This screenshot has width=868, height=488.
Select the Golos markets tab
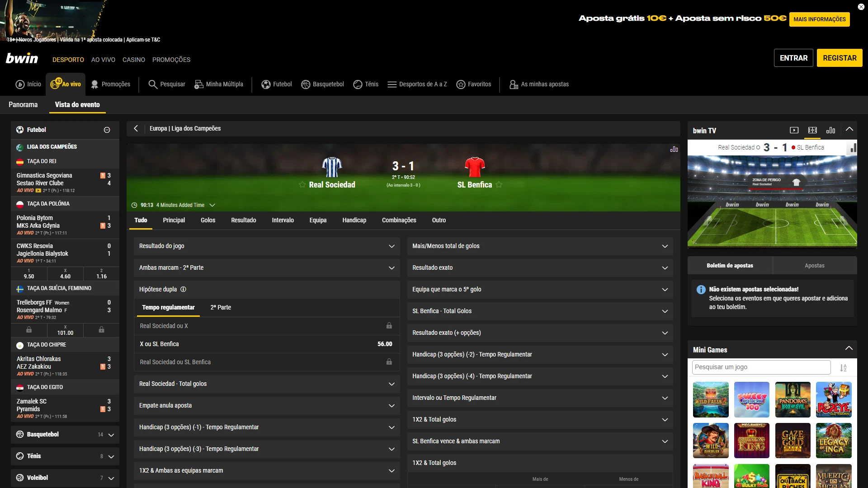[x=208, y=221]
